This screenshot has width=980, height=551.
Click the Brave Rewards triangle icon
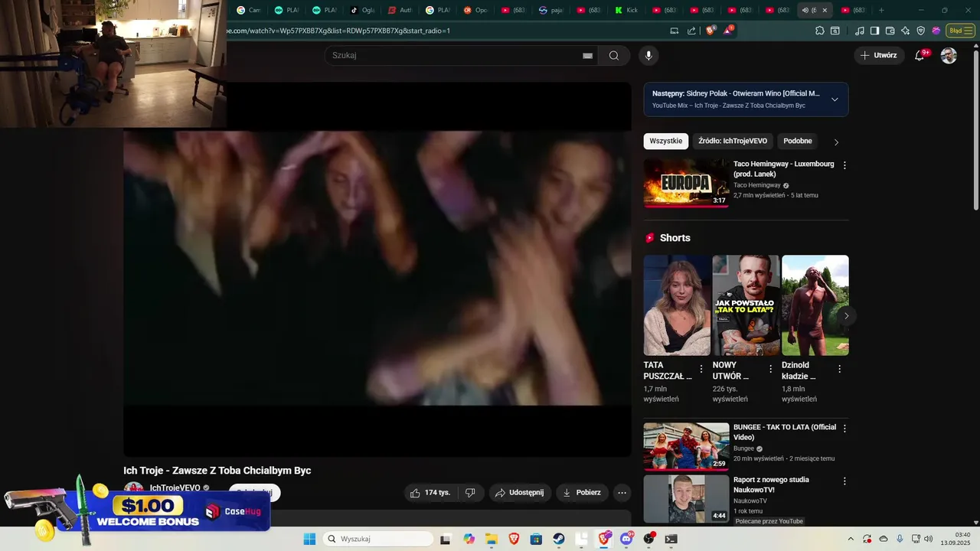click(x=727, y=31)
